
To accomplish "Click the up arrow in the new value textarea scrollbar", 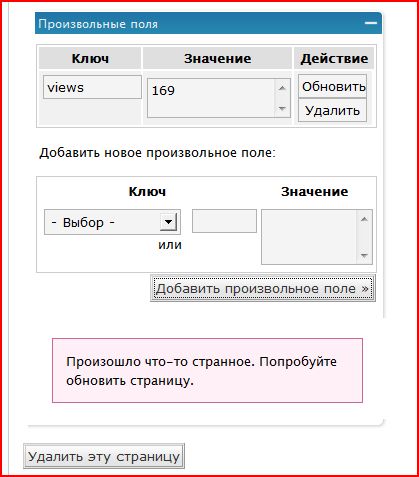I will [364, 219].
